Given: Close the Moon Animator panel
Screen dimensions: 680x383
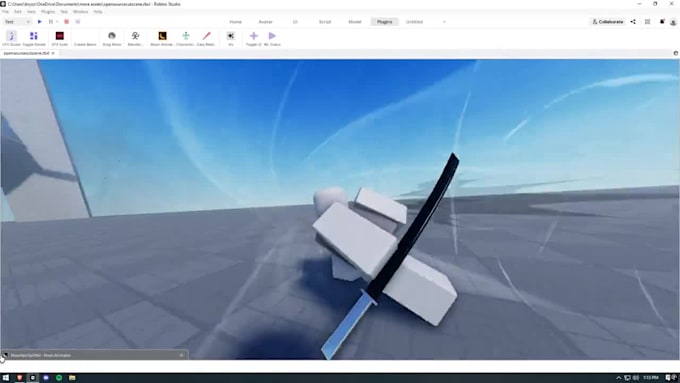Looking at the screenshot, I should pos(182,355).
